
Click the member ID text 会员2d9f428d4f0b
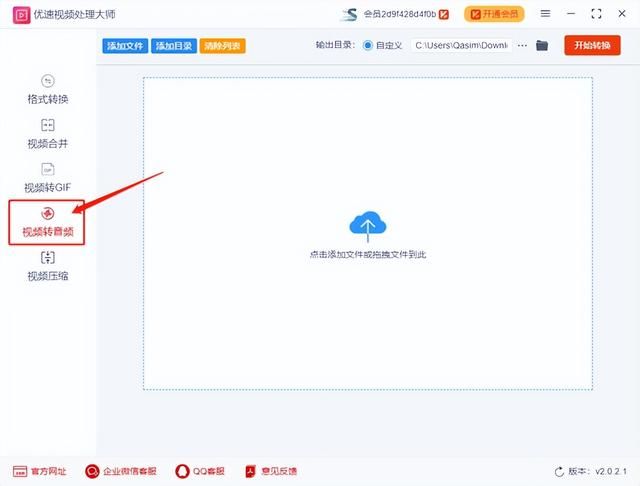400,14
